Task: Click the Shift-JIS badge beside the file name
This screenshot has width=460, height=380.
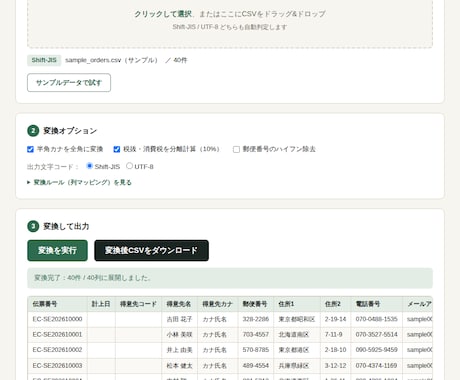Action: coord(44,60)
